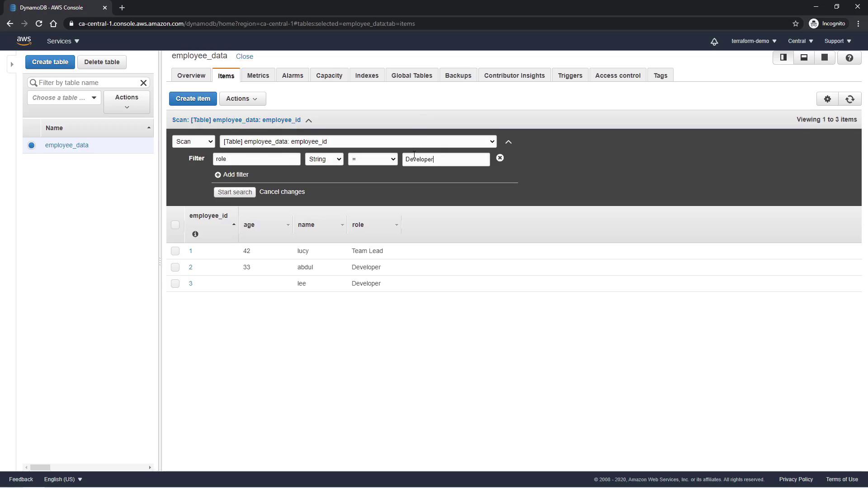Remove the role filter with X icon
Screen dimensions: 868x488
tap(500, 158)
